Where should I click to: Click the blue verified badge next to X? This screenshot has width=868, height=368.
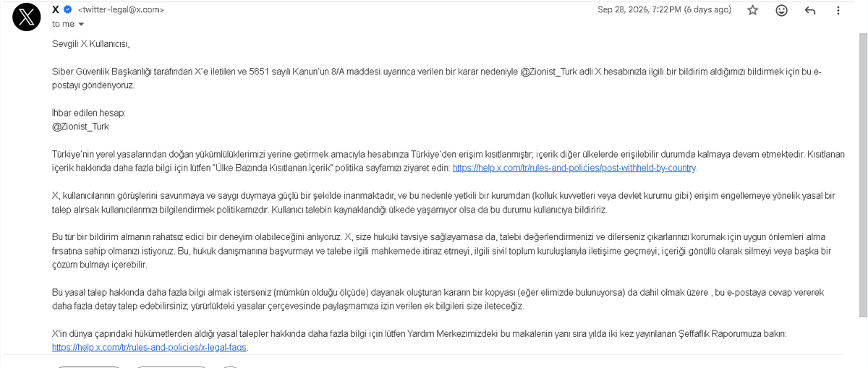(69, 10)
